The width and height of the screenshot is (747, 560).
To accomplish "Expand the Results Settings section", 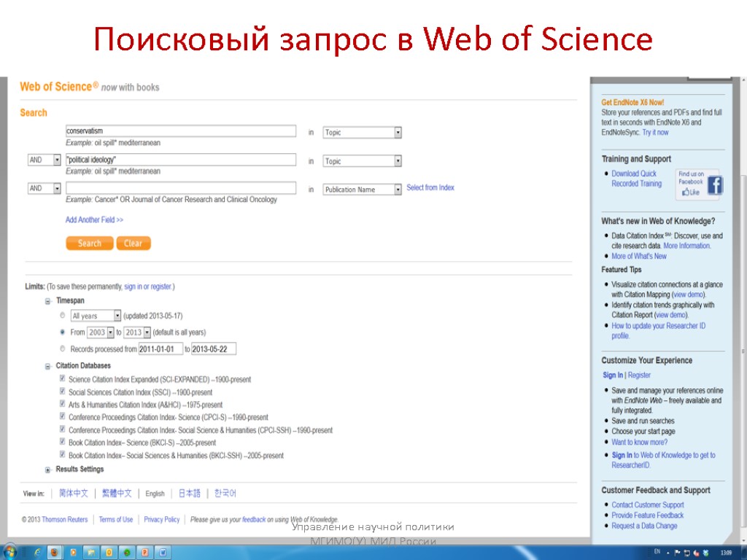I will coord(47,470).
